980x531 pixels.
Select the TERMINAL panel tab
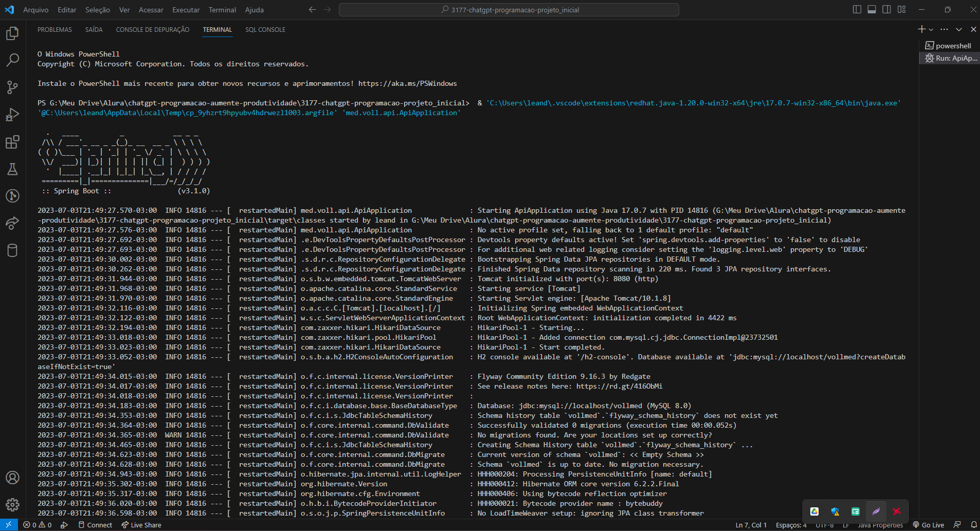217,30
